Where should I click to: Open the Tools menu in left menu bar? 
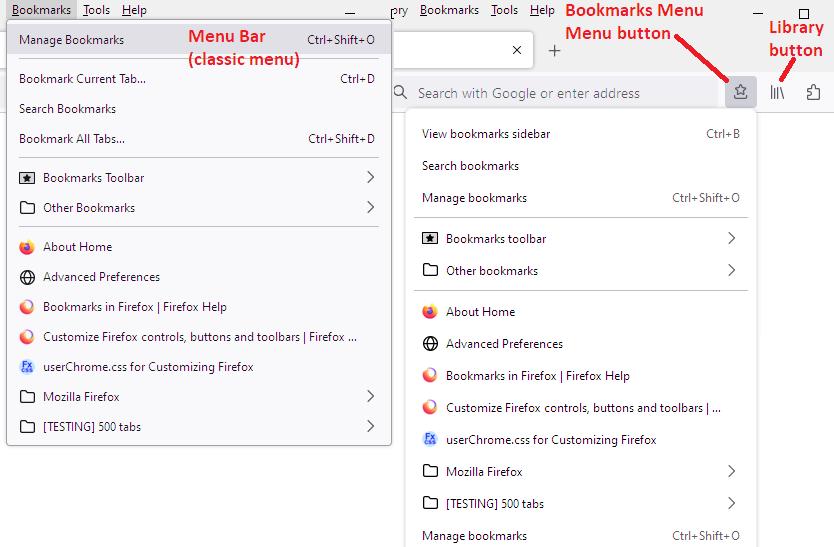click(97, 10)
